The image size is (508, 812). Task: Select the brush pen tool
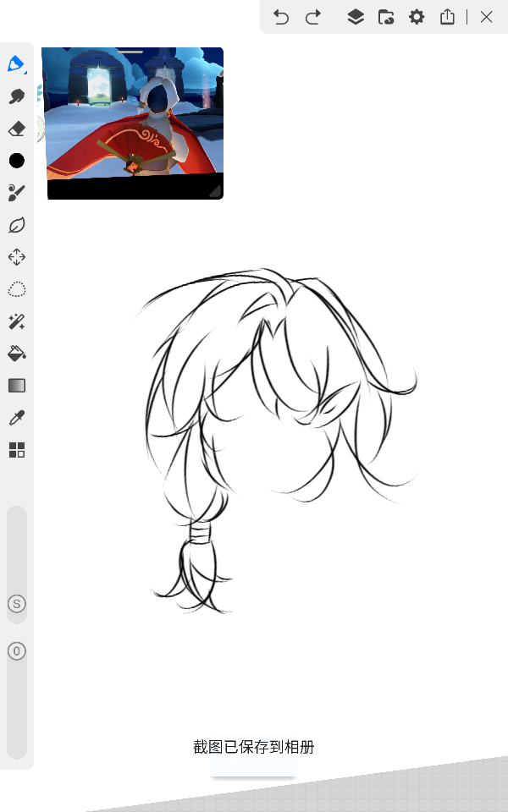16,64
